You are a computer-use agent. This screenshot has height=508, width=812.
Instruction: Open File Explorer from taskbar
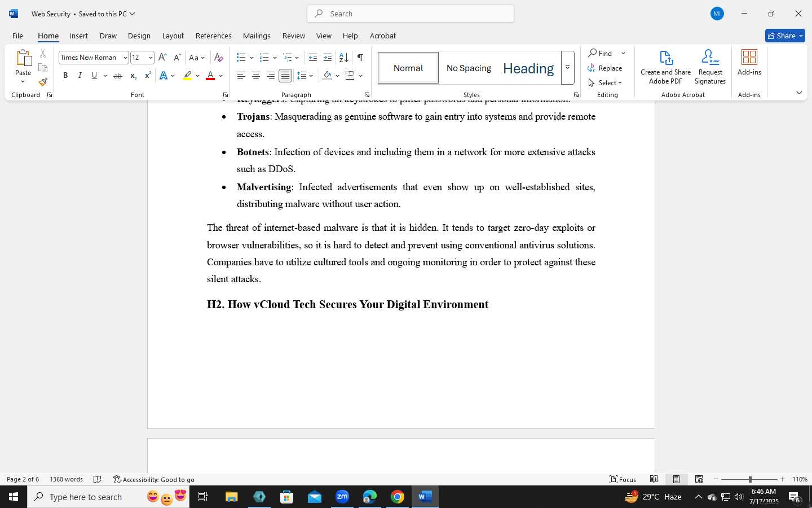[x=232, y=497]
